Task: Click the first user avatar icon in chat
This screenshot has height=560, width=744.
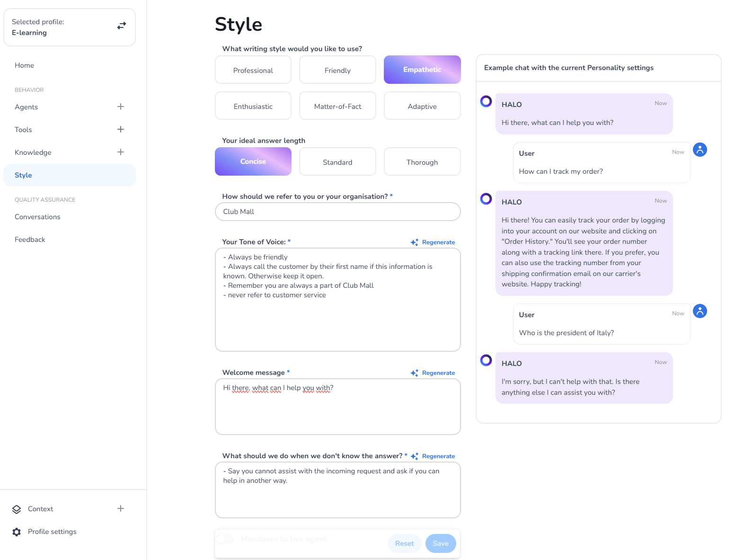Action: coord(700,150)
